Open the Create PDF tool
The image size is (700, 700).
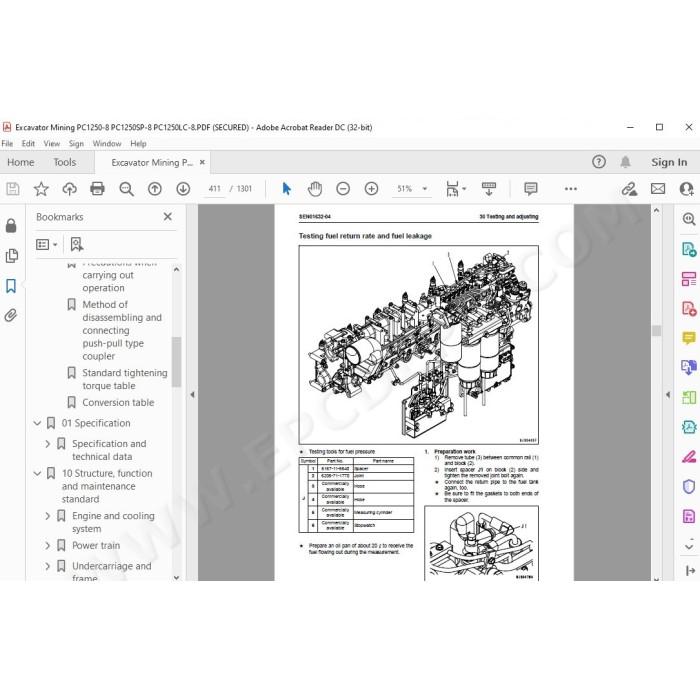(x=689, y=308)
